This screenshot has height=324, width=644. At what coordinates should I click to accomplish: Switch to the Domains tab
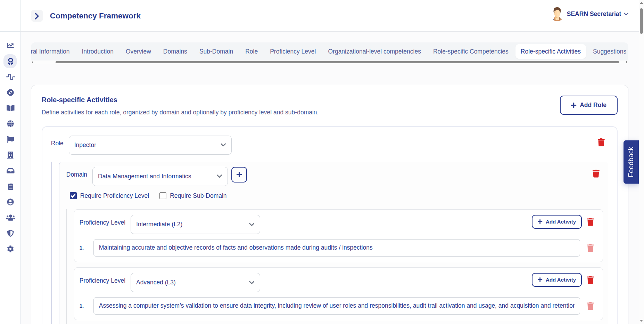pyautogui.click(x=175, y=51)
